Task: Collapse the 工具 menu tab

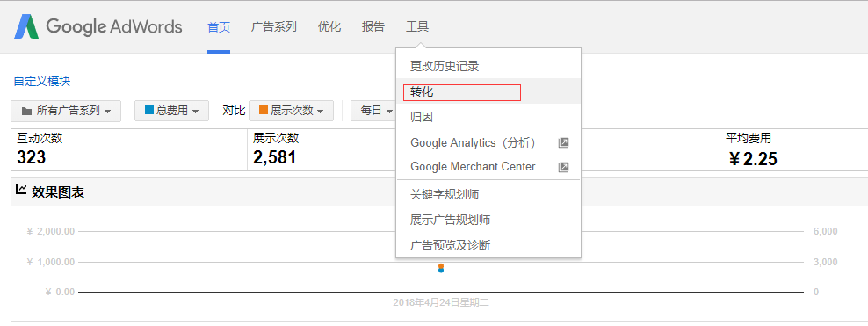Action: coord(417,26)
